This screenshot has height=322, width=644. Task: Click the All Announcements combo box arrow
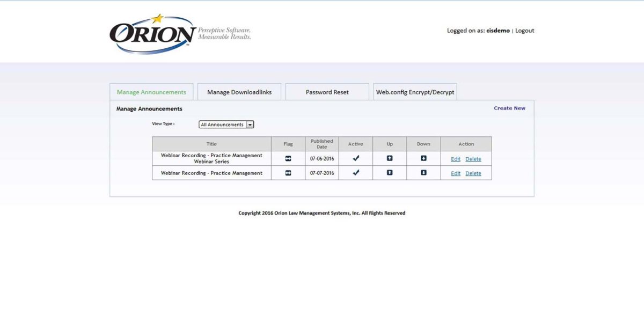[250, 124]
